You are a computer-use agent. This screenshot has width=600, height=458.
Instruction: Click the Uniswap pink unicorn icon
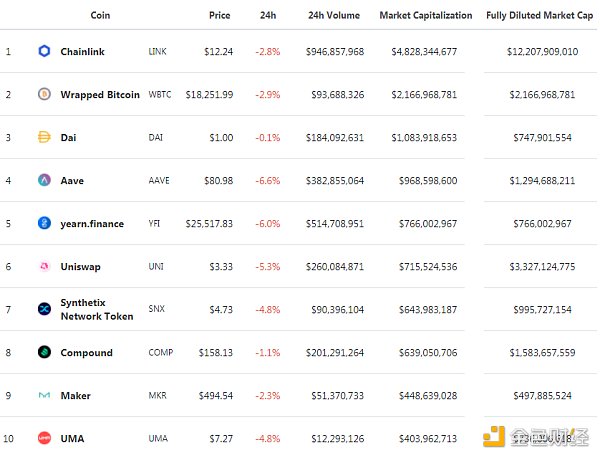pyautogui.click(x=44, y=266)
